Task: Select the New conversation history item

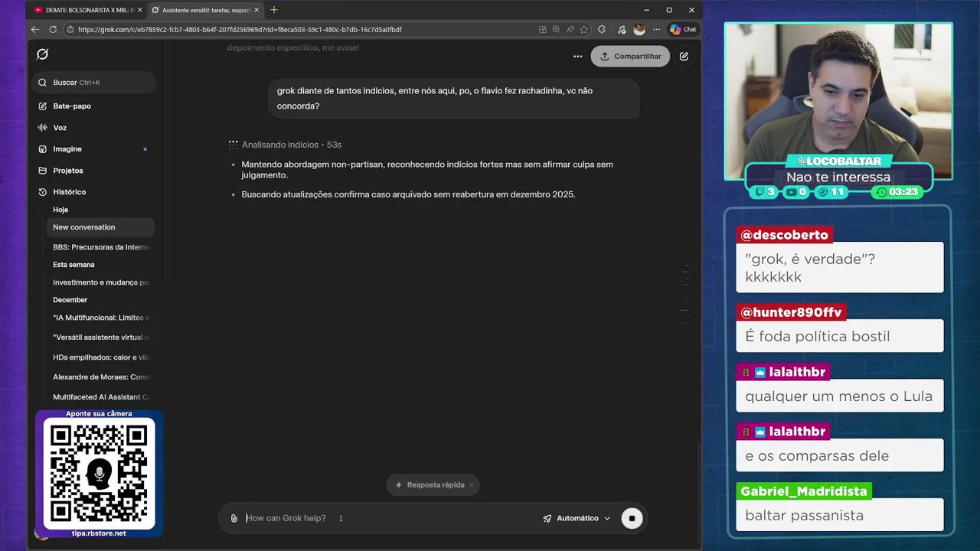Action: click(x=100, y=227)
